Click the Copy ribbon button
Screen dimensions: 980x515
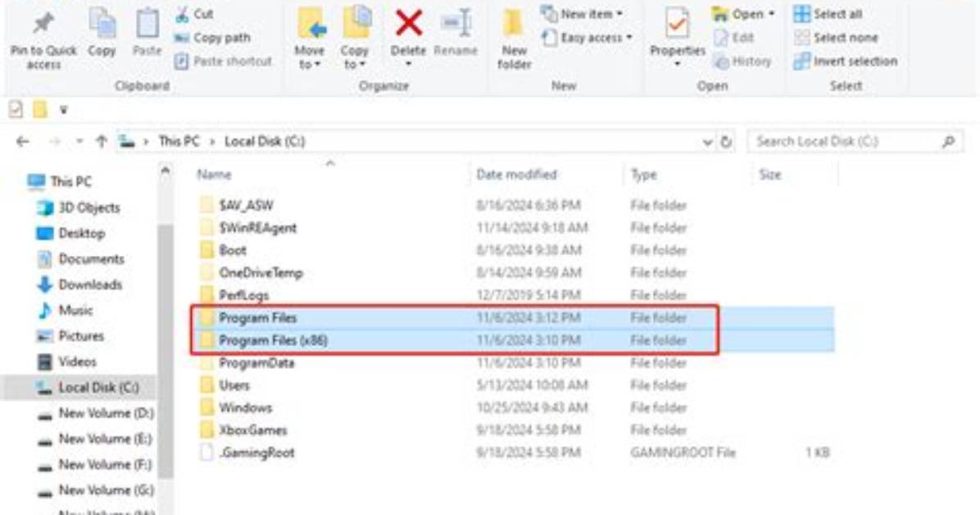[x=102, y=33]
